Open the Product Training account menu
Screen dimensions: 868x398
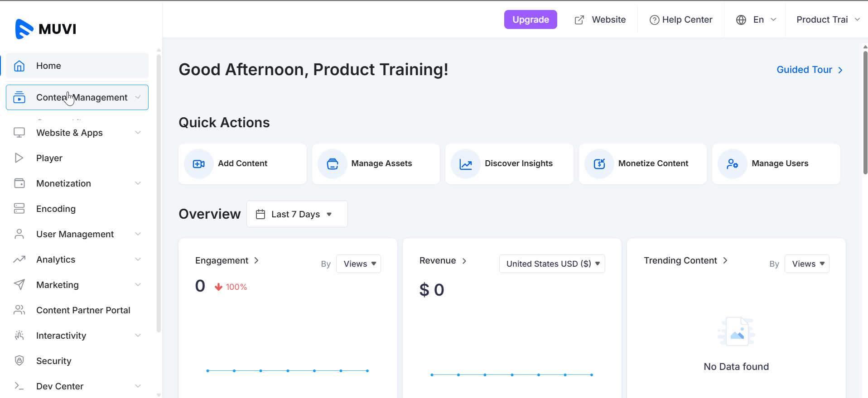[827, 20]
